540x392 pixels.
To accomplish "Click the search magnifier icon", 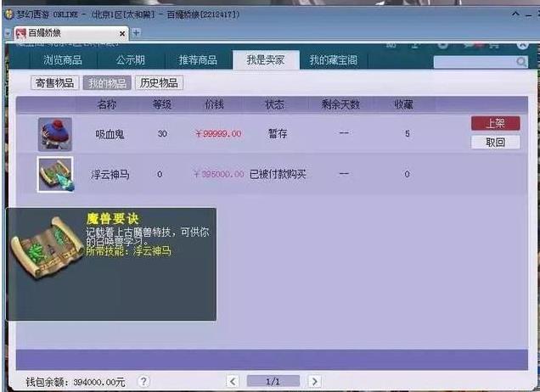I will tap(521, 62).
